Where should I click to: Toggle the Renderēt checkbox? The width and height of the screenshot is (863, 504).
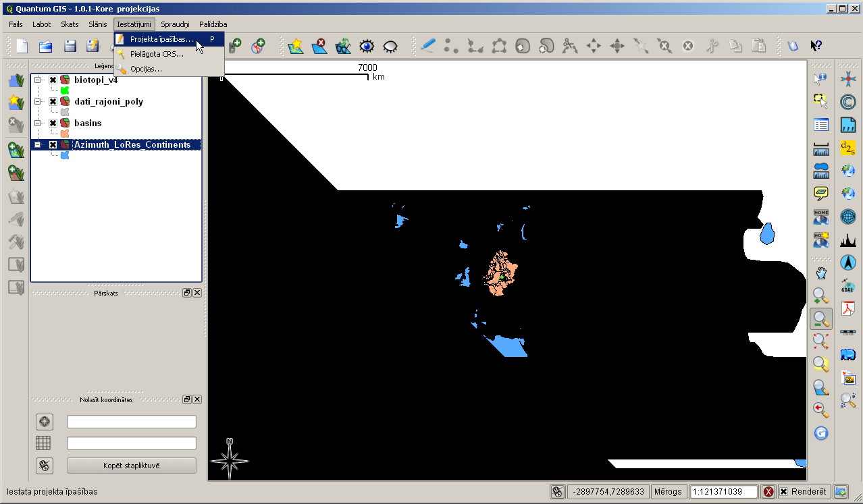point(784,492)
